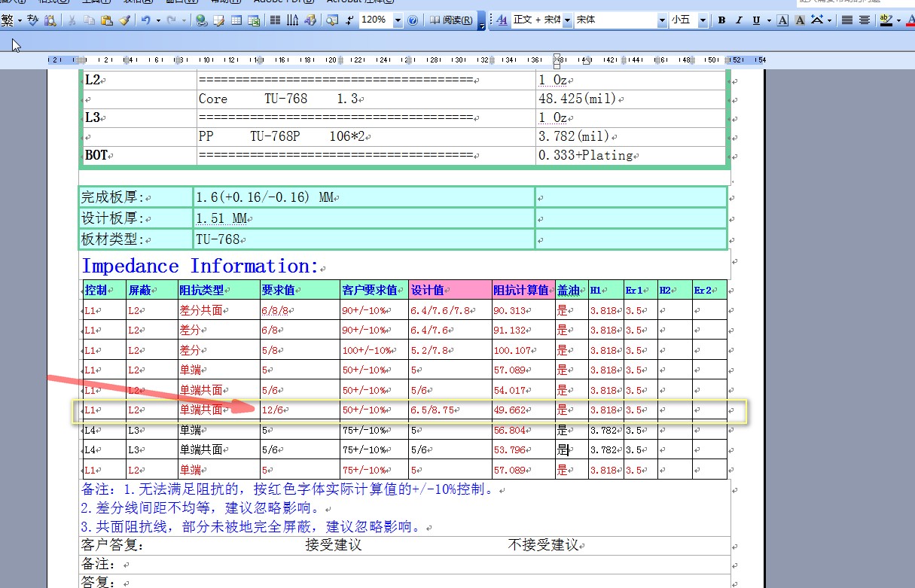Click the 6.4/7.6/7.8 design value cell
The width and height of the screenshot is (915, 588).
click(450, 310)
